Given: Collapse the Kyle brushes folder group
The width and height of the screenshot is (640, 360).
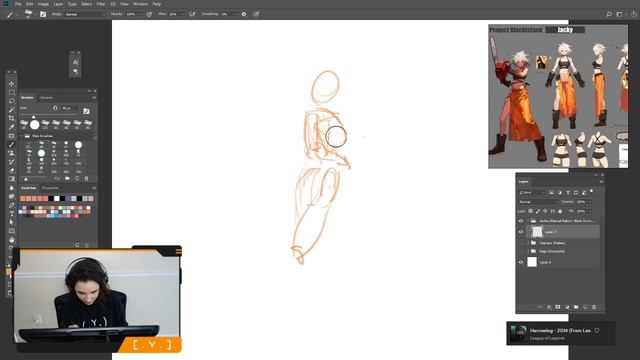Looking at the screenshot, I should 22,136.
